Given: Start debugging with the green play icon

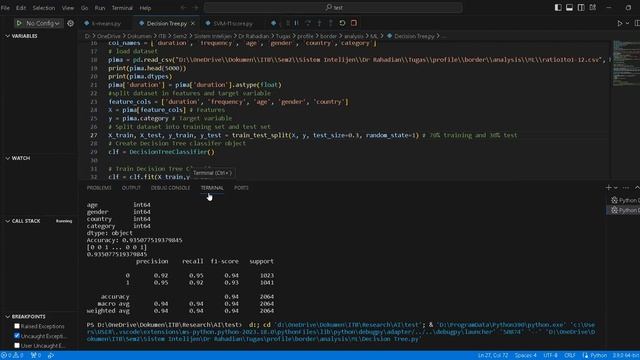Looking at the screenshot, I should point(19,23).
